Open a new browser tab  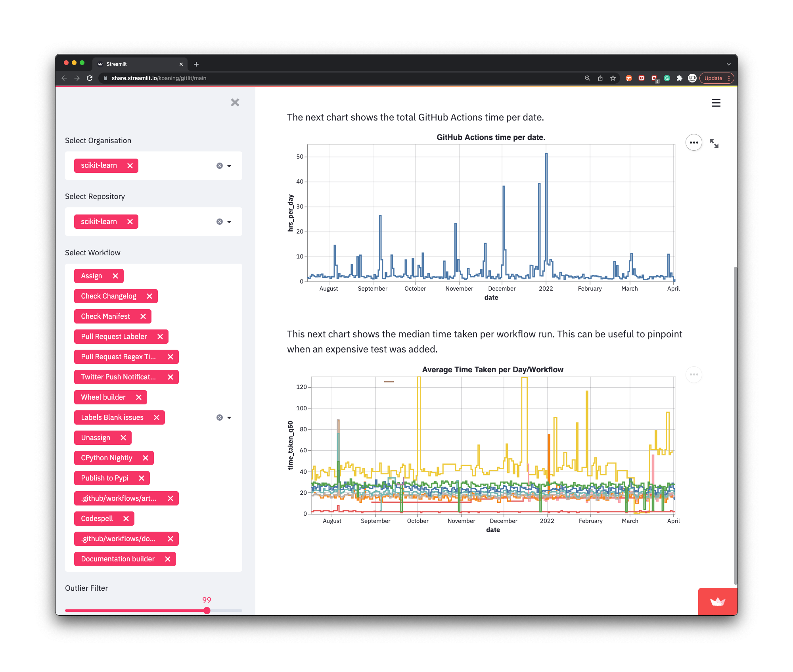(196, 64)
